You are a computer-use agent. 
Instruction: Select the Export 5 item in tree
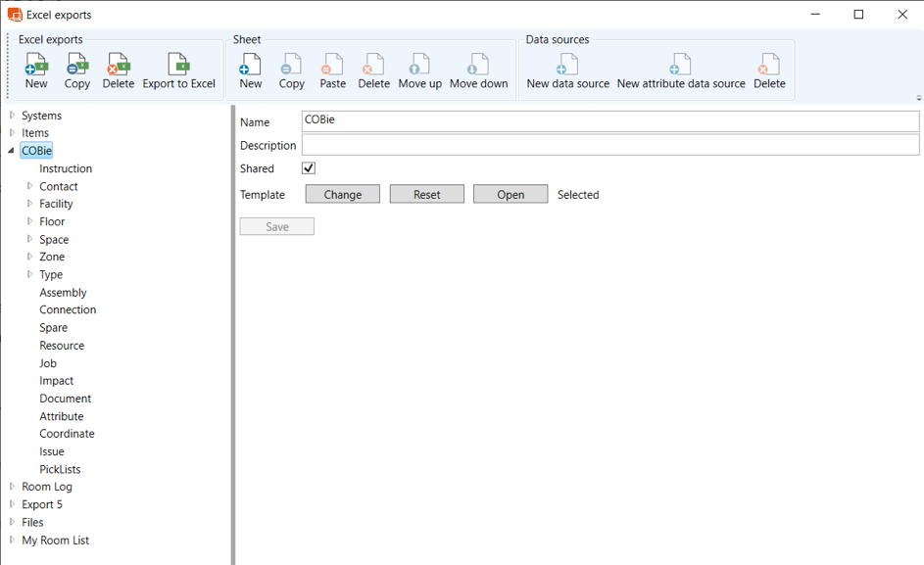42,504
